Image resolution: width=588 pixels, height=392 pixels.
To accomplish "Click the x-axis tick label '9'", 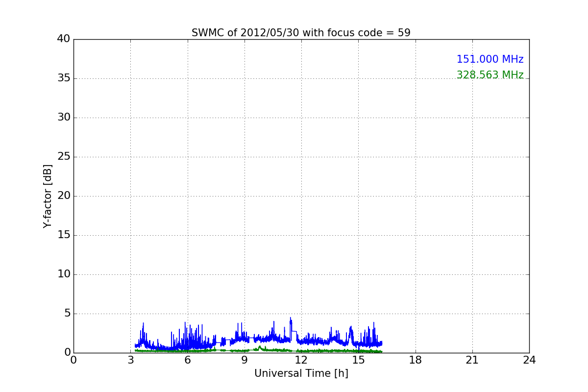I will [245, 360].
